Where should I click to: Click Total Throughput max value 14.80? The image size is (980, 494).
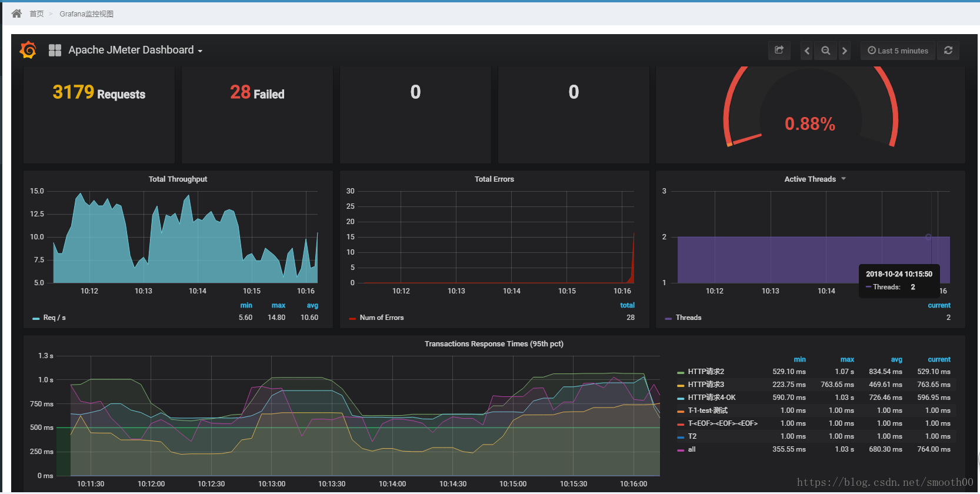[276, 318]
